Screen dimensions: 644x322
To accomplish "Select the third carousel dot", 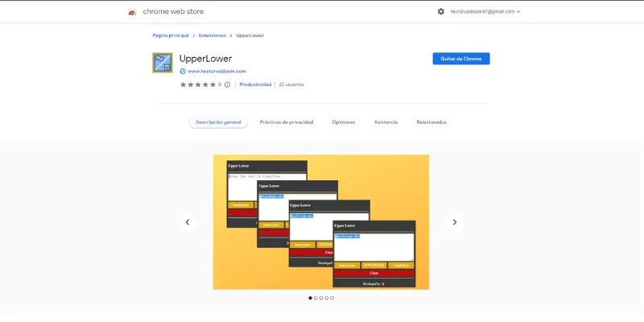I will (320, 298).
